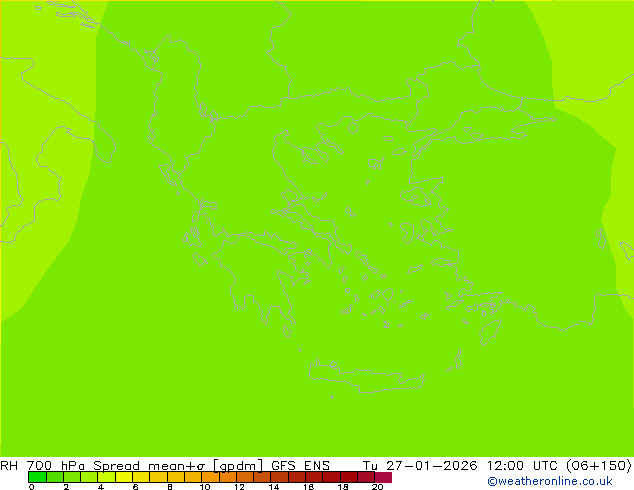Click the magenta legend swatch at label 20
The height and width of the screenshot is (490, 634).
tap(383, 477)
